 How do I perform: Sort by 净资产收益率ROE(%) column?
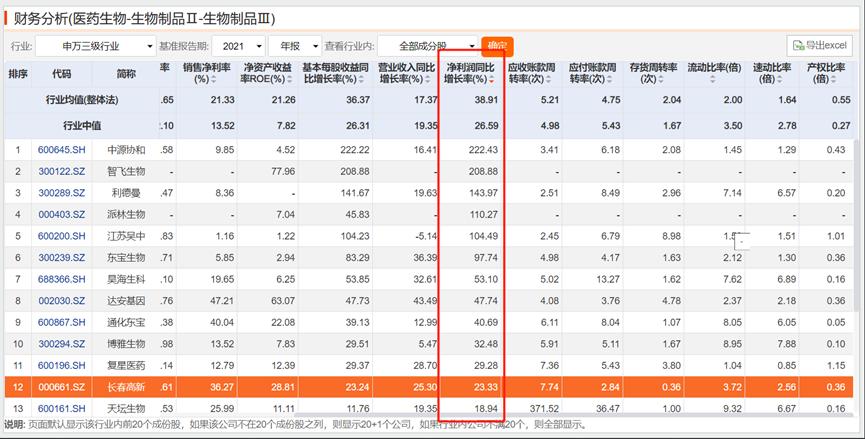(268, 73)
